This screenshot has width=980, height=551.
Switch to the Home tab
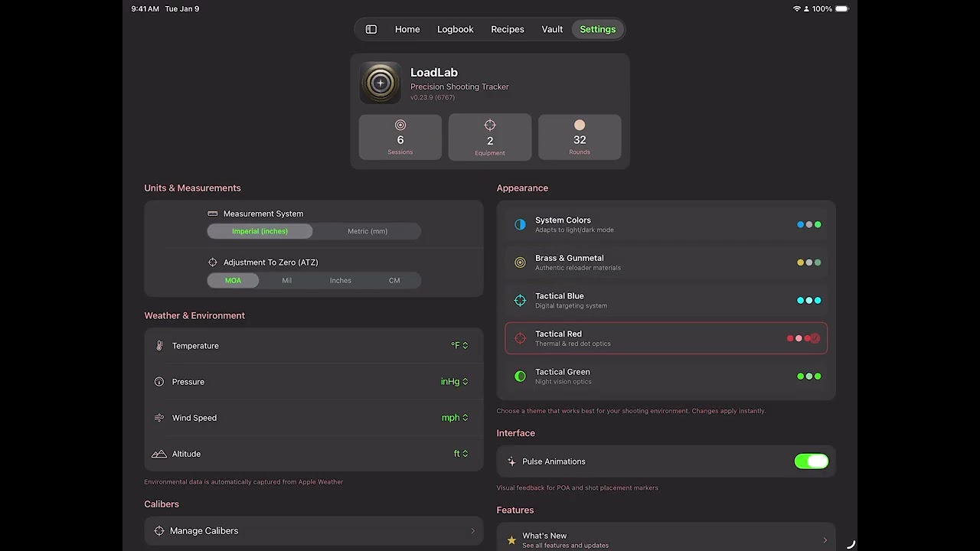coord(407,29)
